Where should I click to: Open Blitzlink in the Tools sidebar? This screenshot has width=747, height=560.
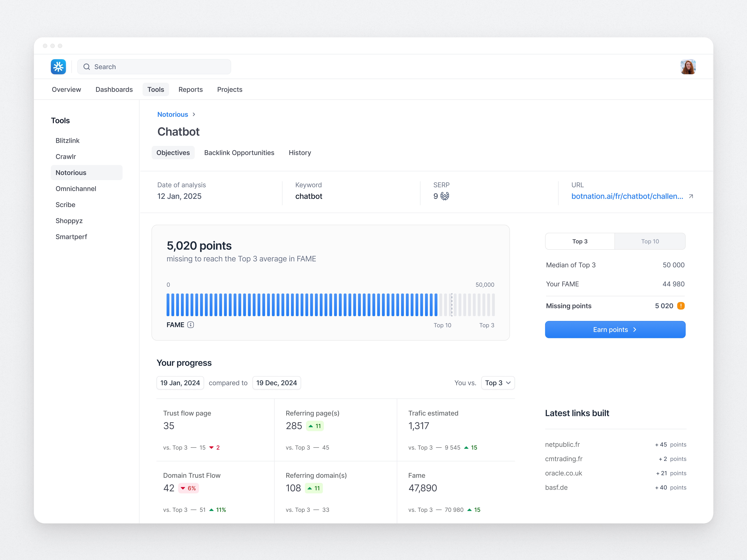tap(67, 140)
